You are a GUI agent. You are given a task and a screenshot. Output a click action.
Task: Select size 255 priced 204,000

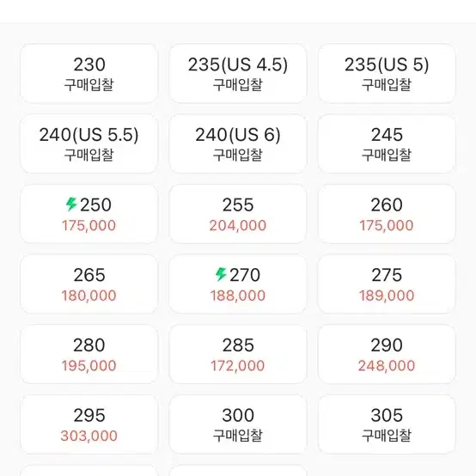pyautogui.click(x=238, y=214)
